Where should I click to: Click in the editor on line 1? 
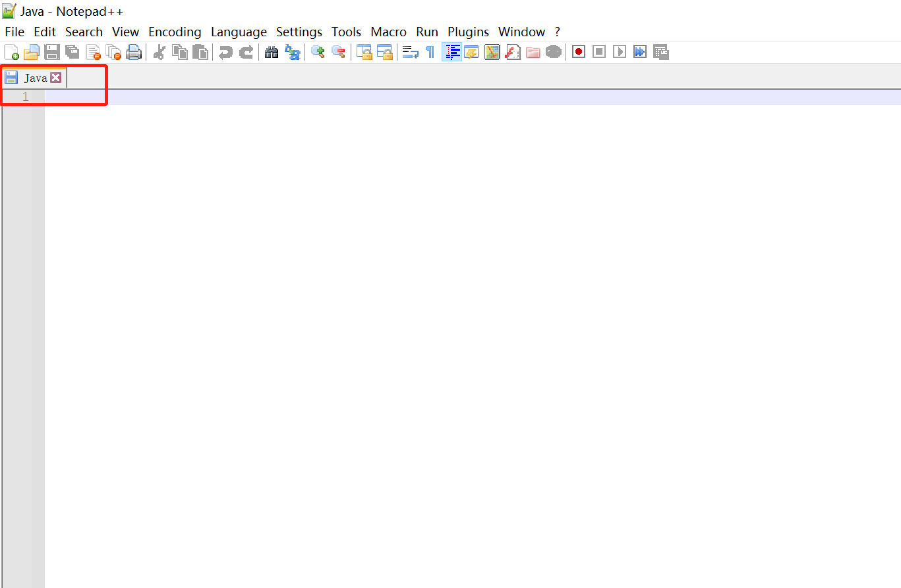[x=472, y=97]
